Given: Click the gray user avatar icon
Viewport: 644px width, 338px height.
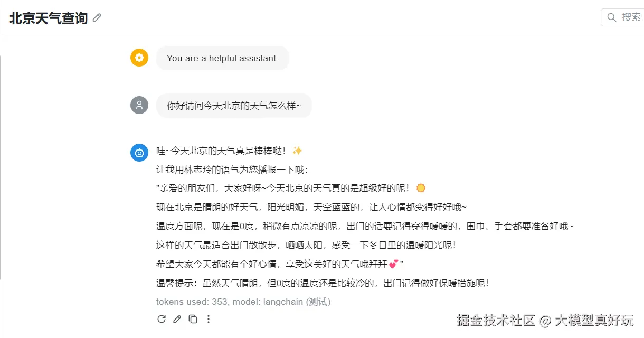Looking at the screenshot, I should click(139, 105).
